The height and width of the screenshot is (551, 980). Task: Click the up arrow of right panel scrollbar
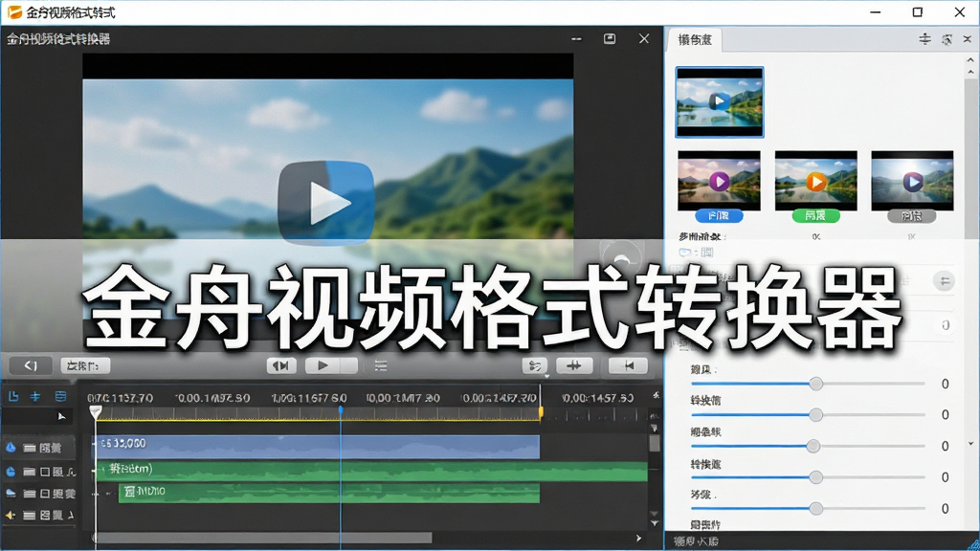[970, 60]
